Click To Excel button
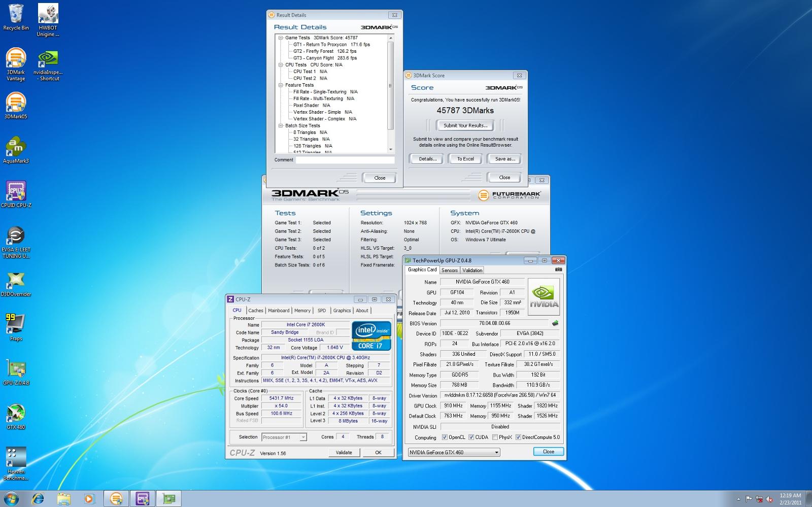The width and height of the screenshot is (812, 507). [465, 159]
